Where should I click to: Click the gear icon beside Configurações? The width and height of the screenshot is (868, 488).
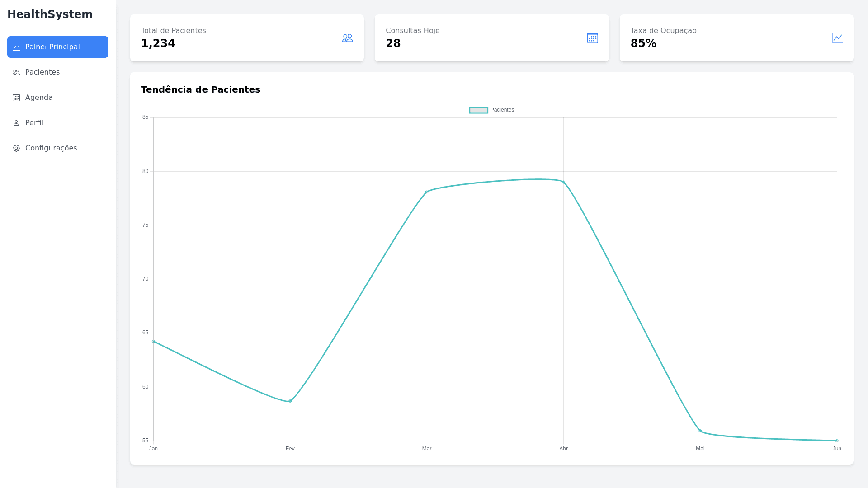coord(16,148)
